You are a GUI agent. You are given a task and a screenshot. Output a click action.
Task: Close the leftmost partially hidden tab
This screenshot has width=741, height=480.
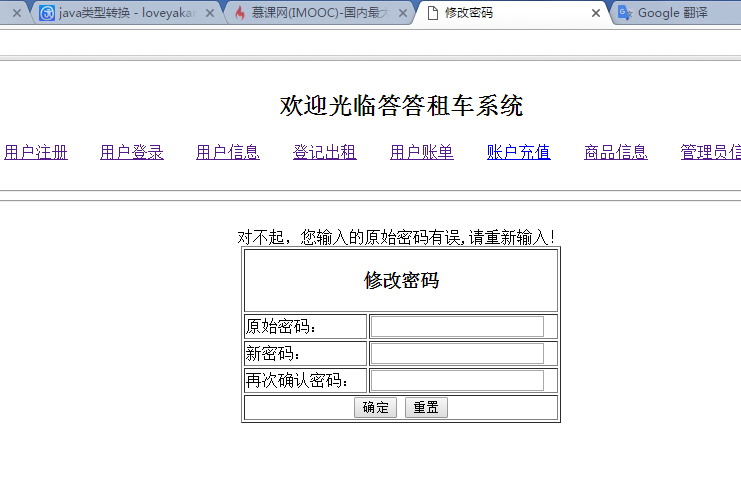point(17,13)
